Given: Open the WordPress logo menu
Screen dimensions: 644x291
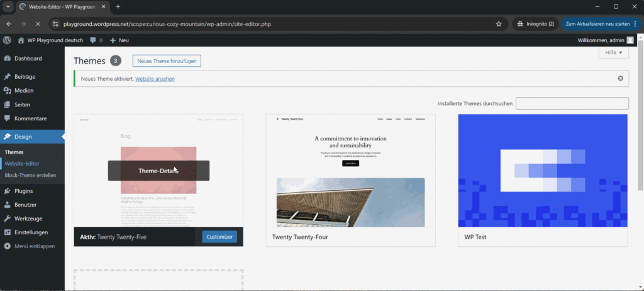Looking at the screenshot, I should 7,40.
